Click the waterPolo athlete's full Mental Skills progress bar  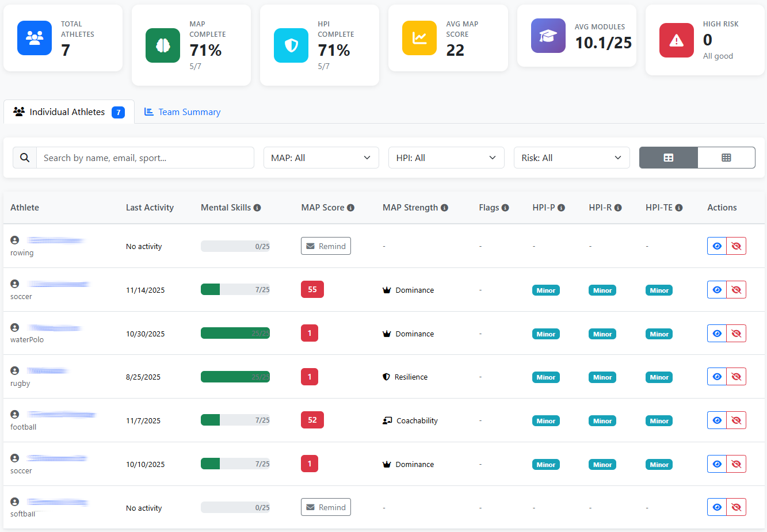(x=235, y=333)
